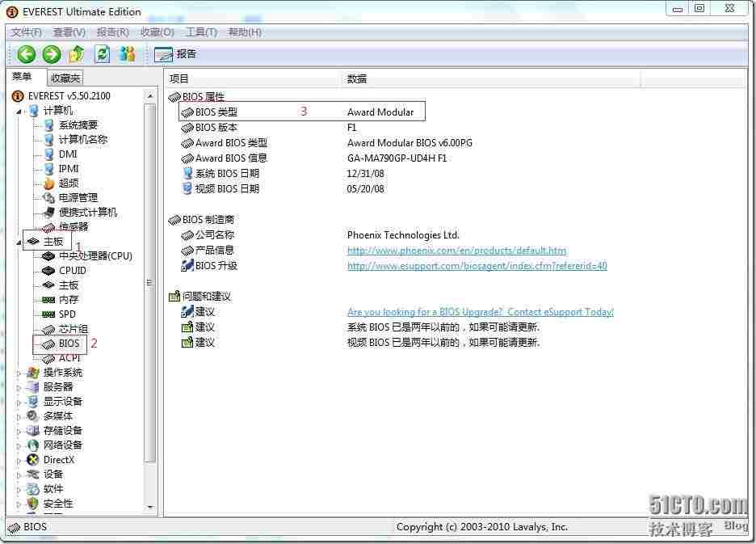This screenshot has height=544, width=756.
Task: Expand the 存储设备 tree node
Action: (x=18, y=430)
